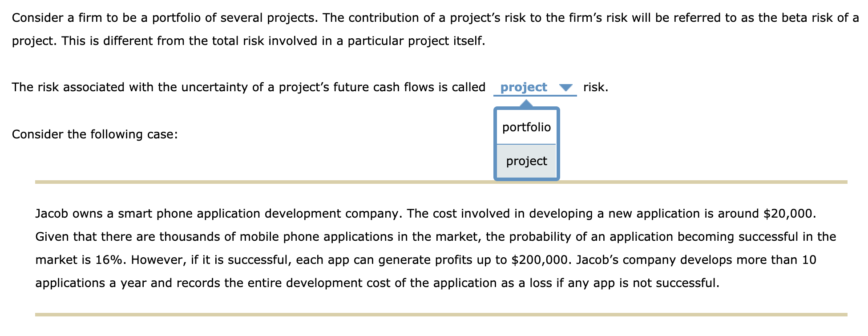Click the phrase 'Consider the following case:'
The image size is (868, 336).
point(94,134)
